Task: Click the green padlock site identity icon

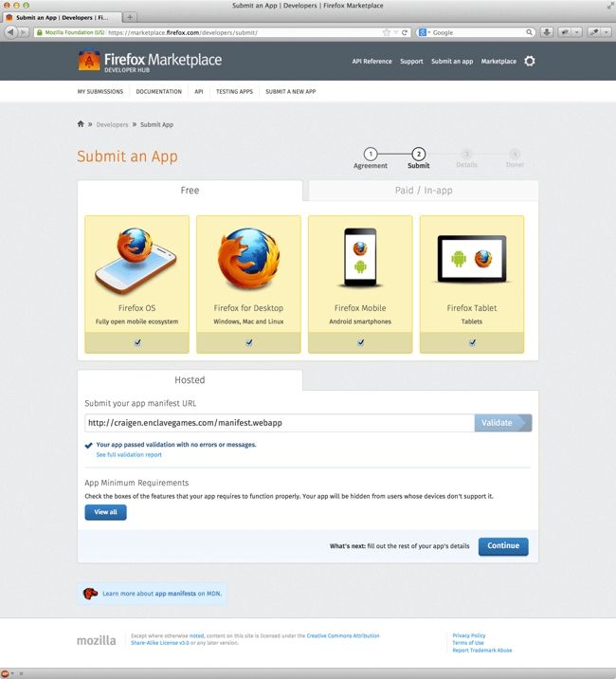Action: [x=40, y=32]
